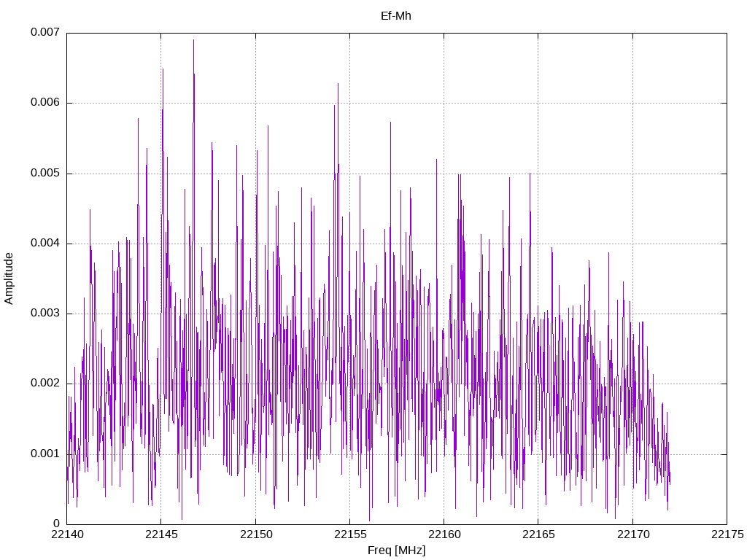Click x-axis tick label 22175
747x560 pixels.
click(x=727, y=534)
